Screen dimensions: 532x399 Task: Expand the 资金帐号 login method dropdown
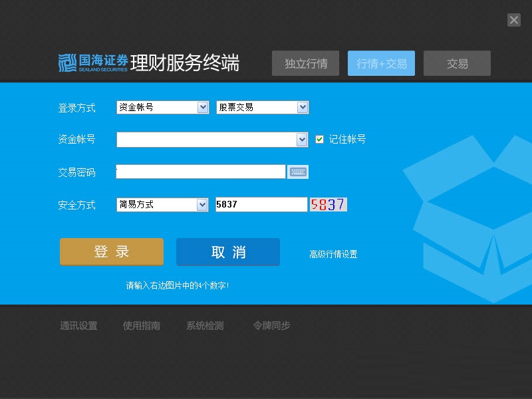(203, 107)
